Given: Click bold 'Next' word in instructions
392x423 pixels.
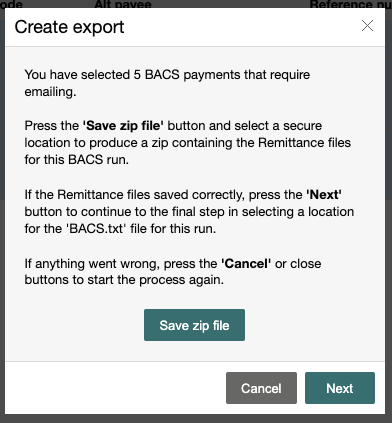Looking at the screenshot, I should [x=324, y=195].
